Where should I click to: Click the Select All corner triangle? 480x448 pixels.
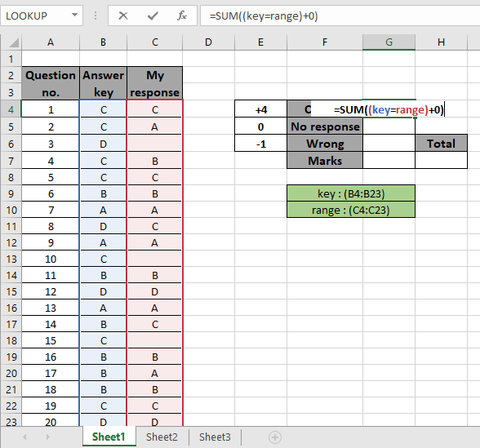pyautogui.click(x=14, y=42)
